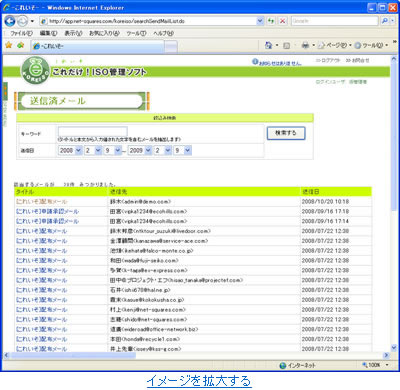Click the Home icon in command bar

click(268, 45)
